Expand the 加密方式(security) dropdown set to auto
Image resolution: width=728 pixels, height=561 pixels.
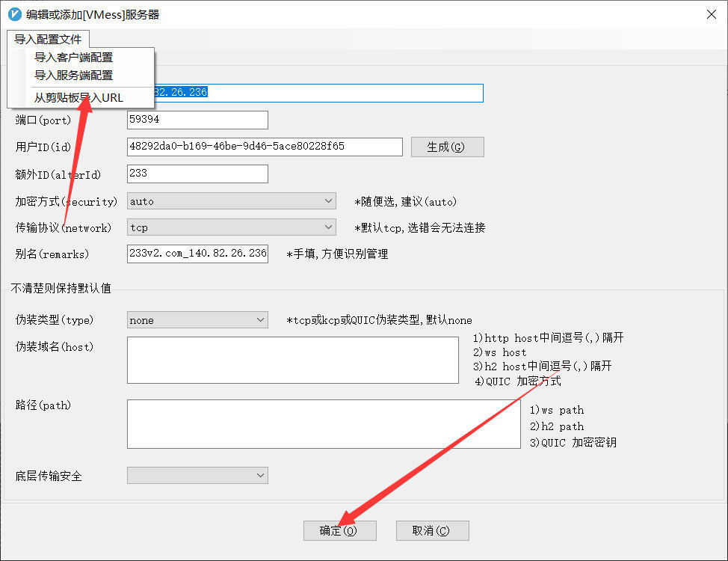pos(232,201)
